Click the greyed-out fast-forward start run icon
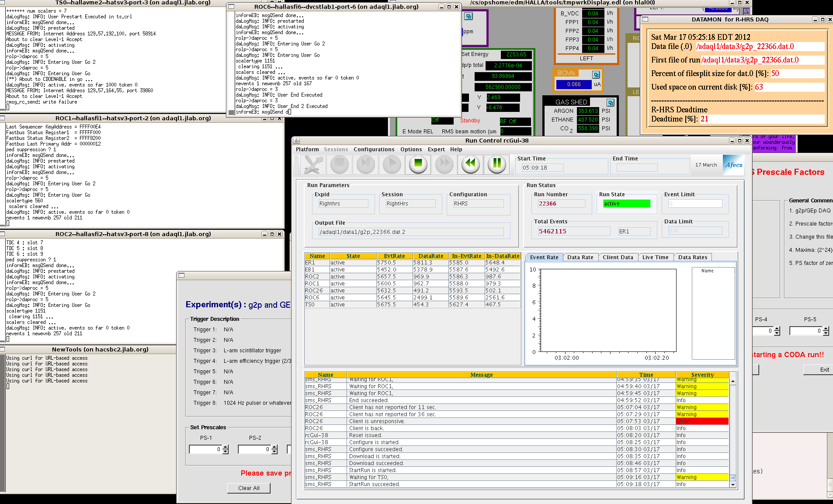Viewport: 833px width, 504px height. [444, 165]
